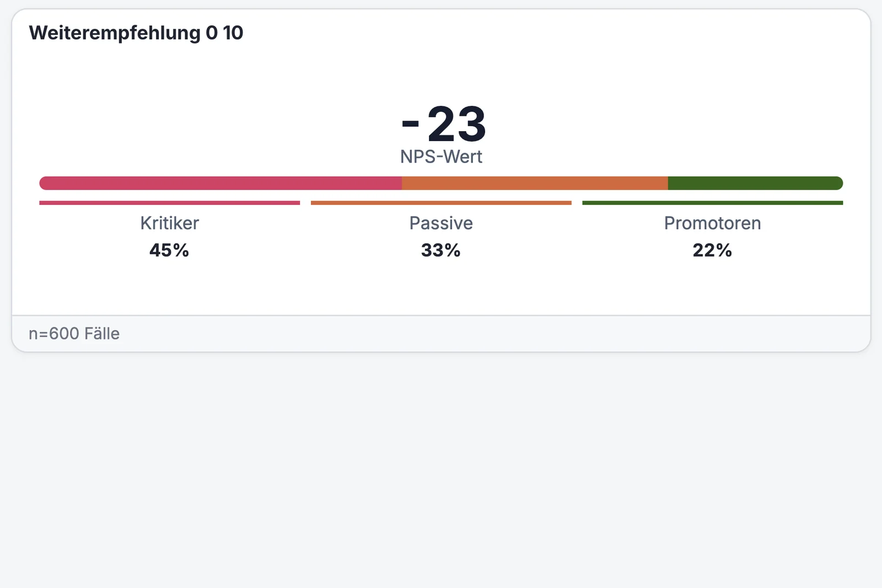This screenshot has height=588, width=882.
Task: Click the orange line above Passive
Action: (x=441, y=203)
